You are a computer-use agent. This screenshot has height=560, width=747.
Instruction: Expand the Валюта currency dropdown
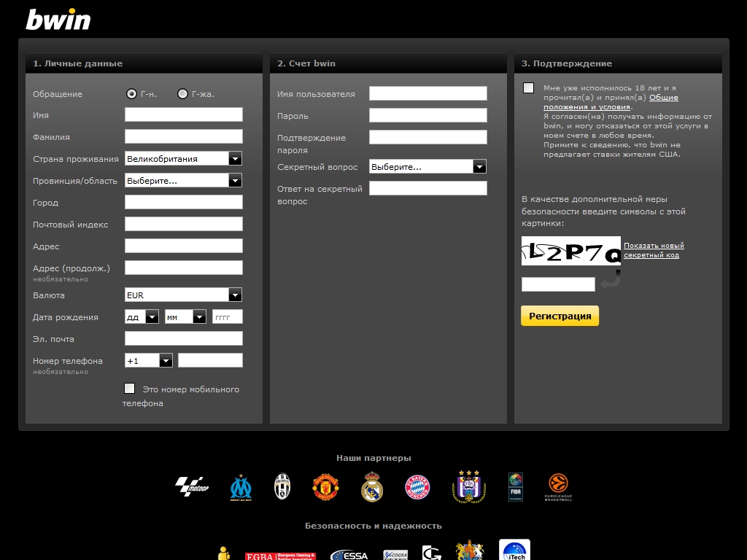(x=183, y=295)
